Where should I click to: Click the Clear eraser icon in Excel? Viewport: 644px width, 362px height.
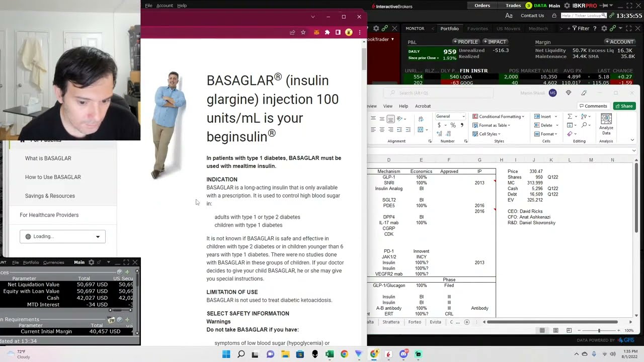click(x=571, y=134)
